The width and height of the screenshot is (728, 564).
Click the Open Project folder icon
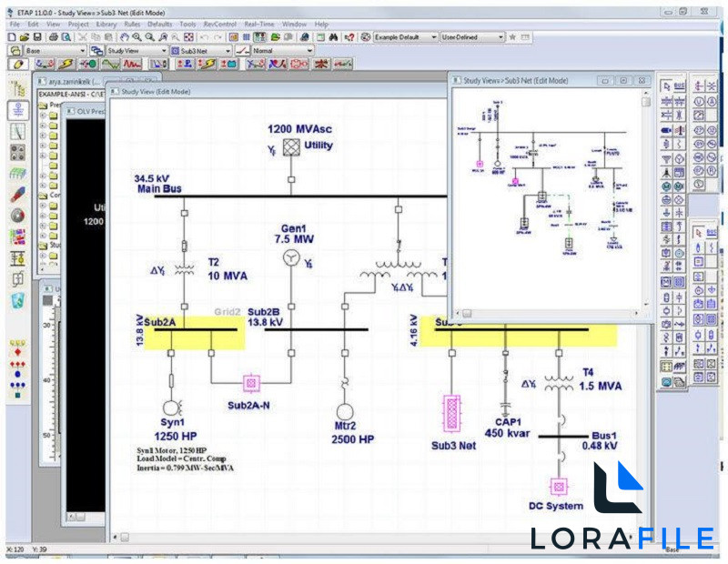[x=25, y=36]
